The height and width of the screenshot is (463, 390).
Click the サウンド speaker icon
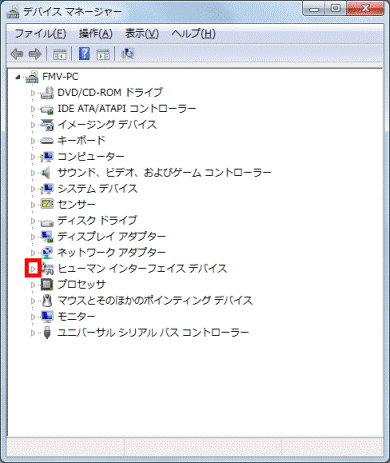coord(46,173)
